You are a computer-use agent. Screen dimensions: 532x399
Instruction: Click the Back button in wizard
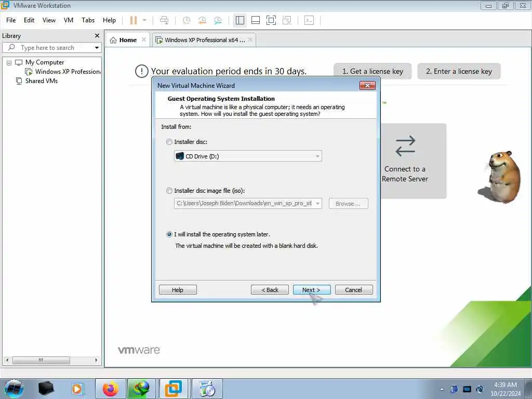pyautogui.click(x=270, y=290)
